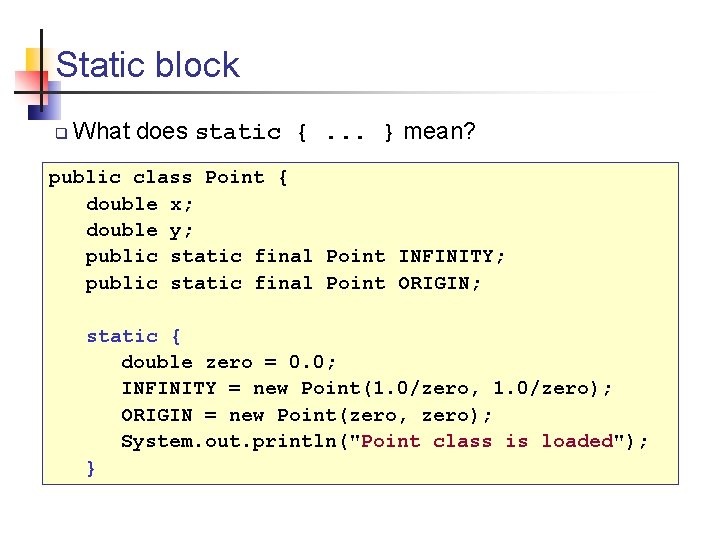The width and height of the screenshot is (720, 540).
Task: Click the opening brace after blue static
Action: coord(177,336)
